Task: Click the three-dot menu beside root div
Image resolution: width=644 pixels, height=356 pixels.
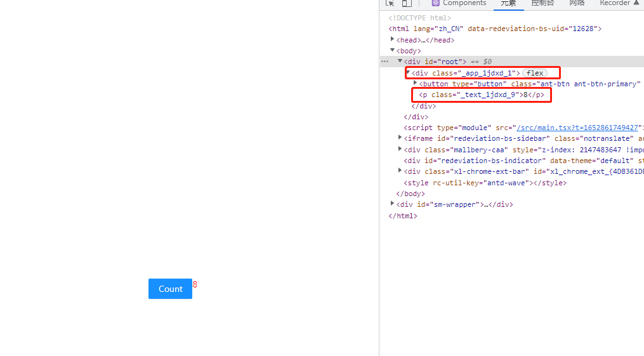Action: click(384, 62)
